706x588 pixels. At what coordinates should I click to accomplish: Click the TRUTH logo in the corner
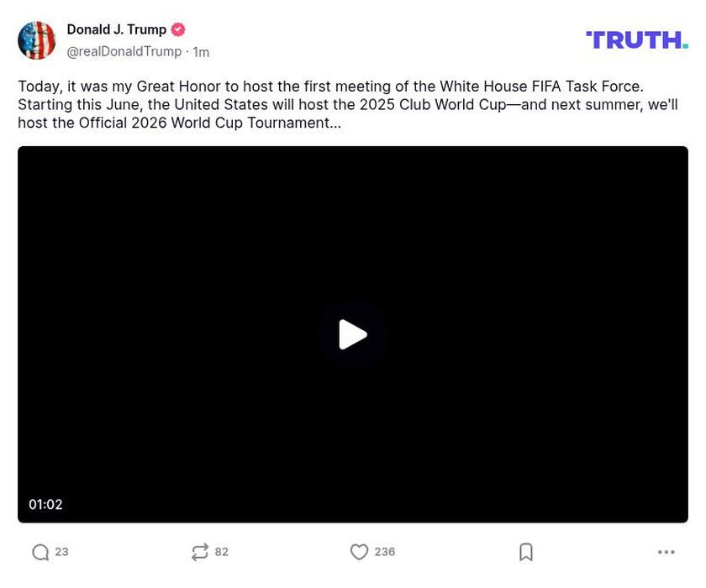point(637,39)
